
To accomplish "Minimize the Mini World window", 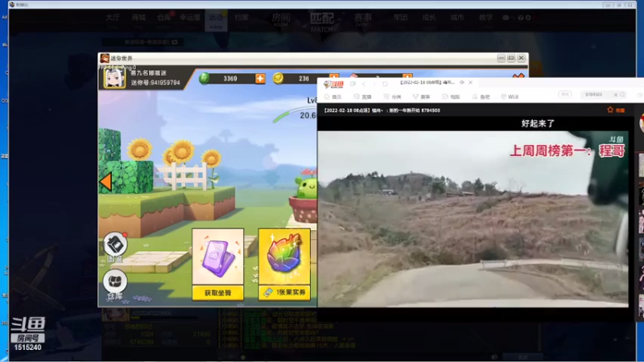I will click(x=501, y=58).
